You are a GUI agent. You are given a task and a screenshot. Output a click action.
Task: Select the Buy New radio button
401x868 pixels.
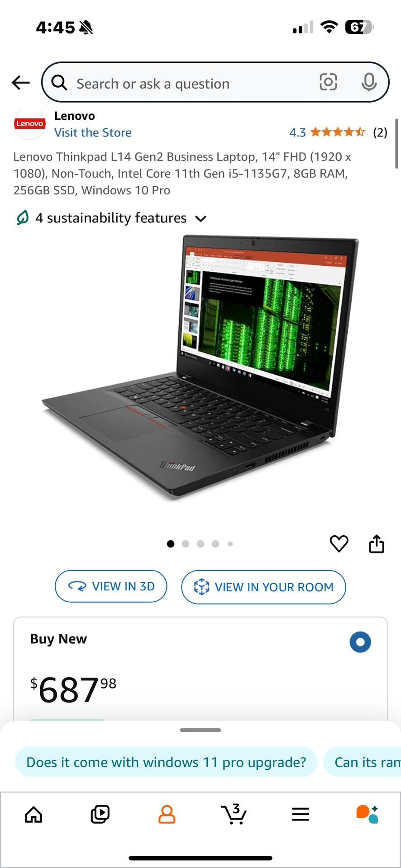pos(360,642)
